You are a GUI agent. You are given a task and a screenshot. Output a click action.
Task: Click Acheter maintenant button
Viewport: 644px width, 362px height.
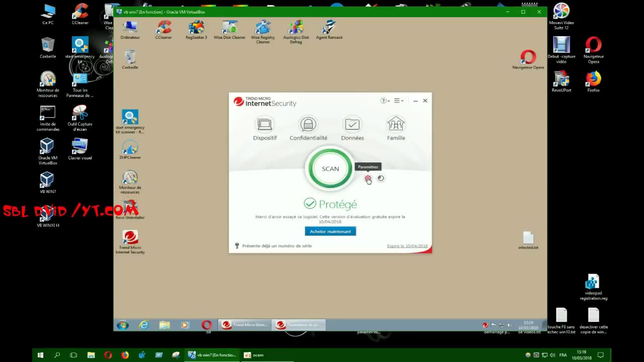click(x=330, y=231)
